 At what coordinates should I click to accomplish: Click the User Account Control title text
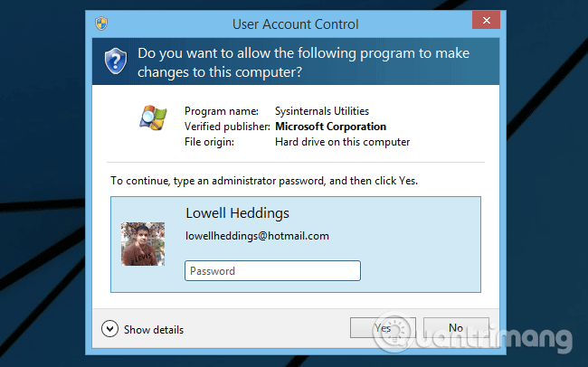point(296,24)
